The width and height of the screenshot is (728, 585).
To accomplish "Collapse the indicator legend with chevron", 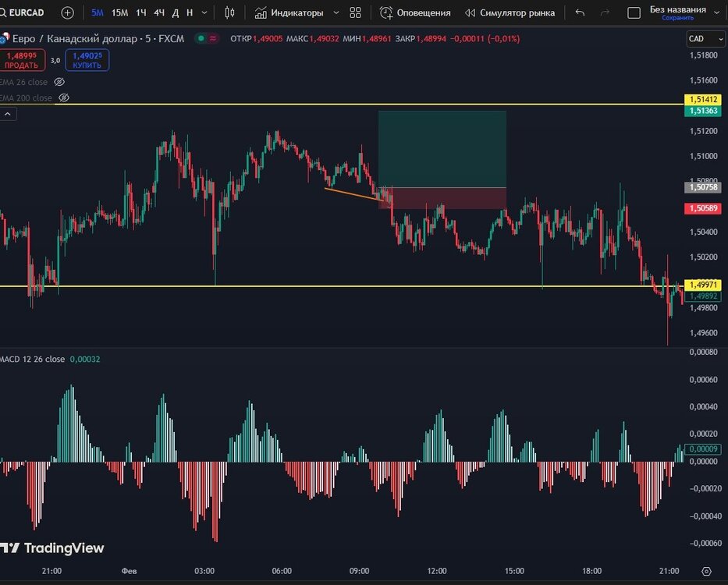I will point(8,114).
